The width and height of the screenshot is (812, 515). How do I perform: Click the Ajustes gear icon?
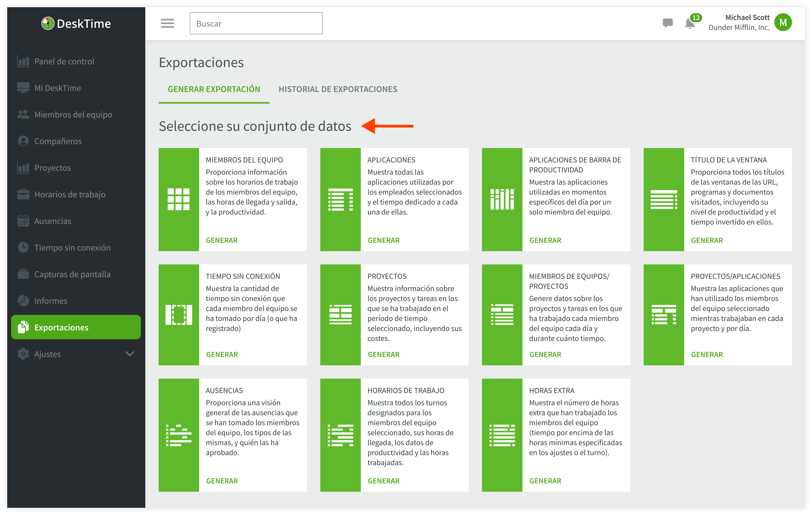coord(23,354)
